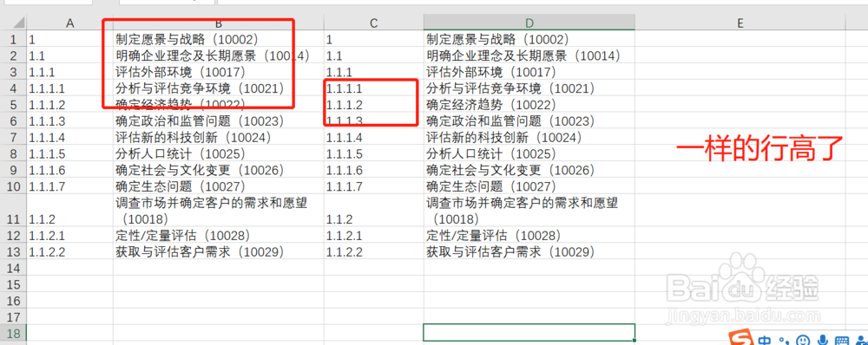Screen dimensions: 868x345
Task: Click cell D13 获取与评估客户需求（10029）
Action: pyautogui.click(x=529, y=251)
